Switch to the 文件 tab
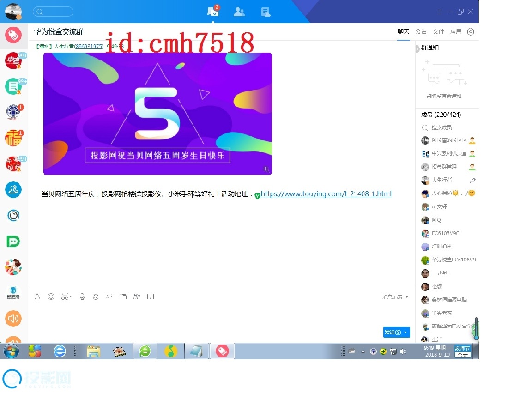532x399 pixels. 438,31
